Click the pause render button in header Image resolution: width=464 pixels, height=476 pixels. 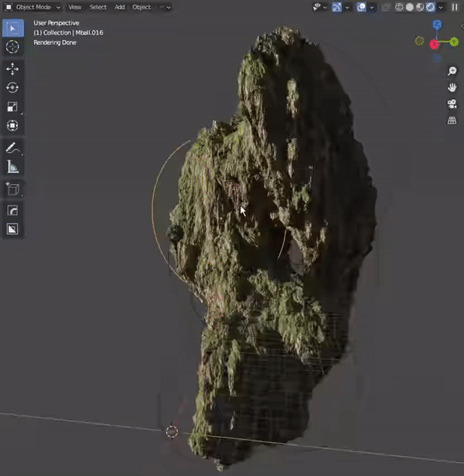click(455, 7)
